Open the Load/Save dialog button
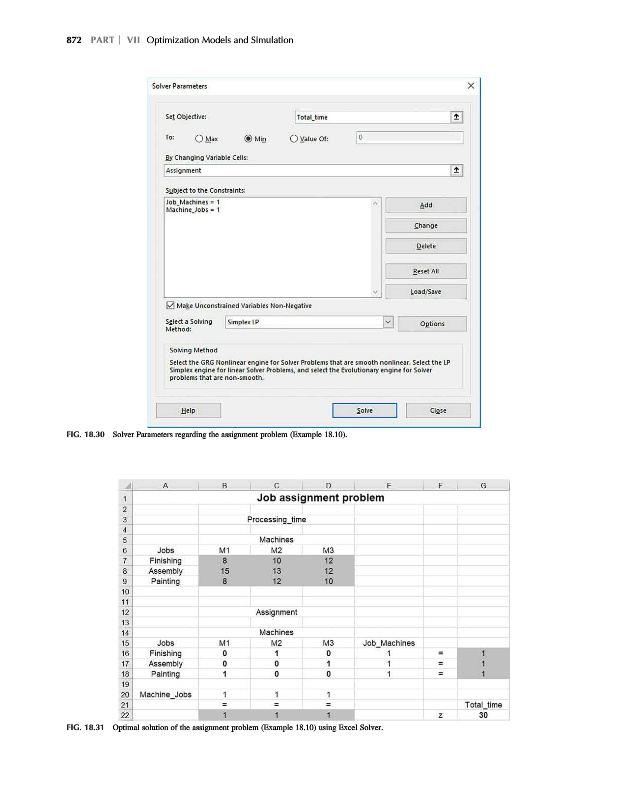625x800 pixels. point(426,292)
